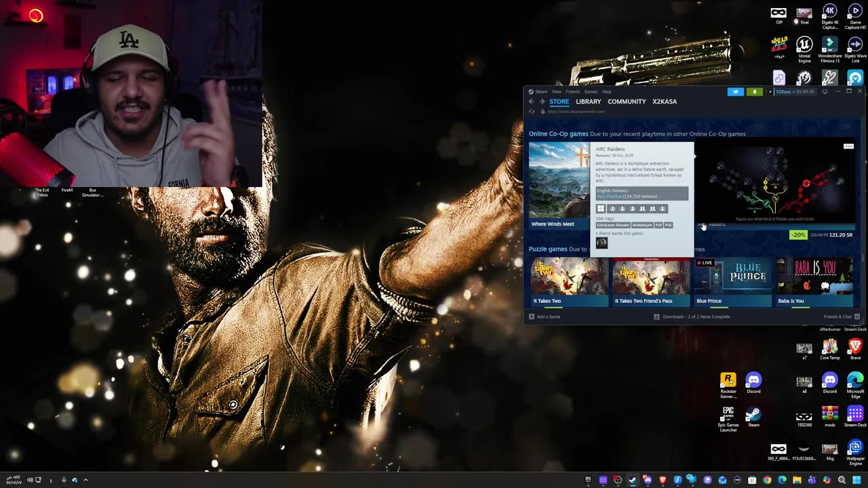This screenshot has height=488, width=868.
Task: Open the Baba Is You game card
Action: [x=814, y=282]
